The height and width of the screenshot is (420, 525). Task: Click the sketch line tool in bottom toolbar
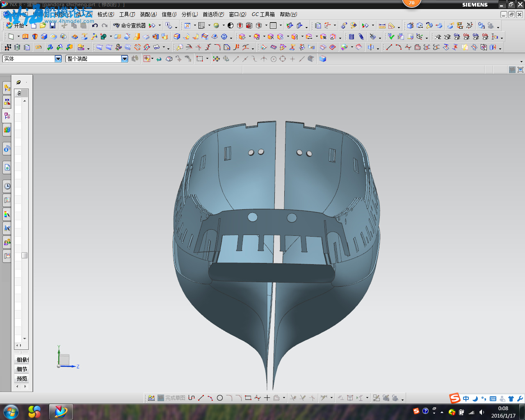(201, 398)
